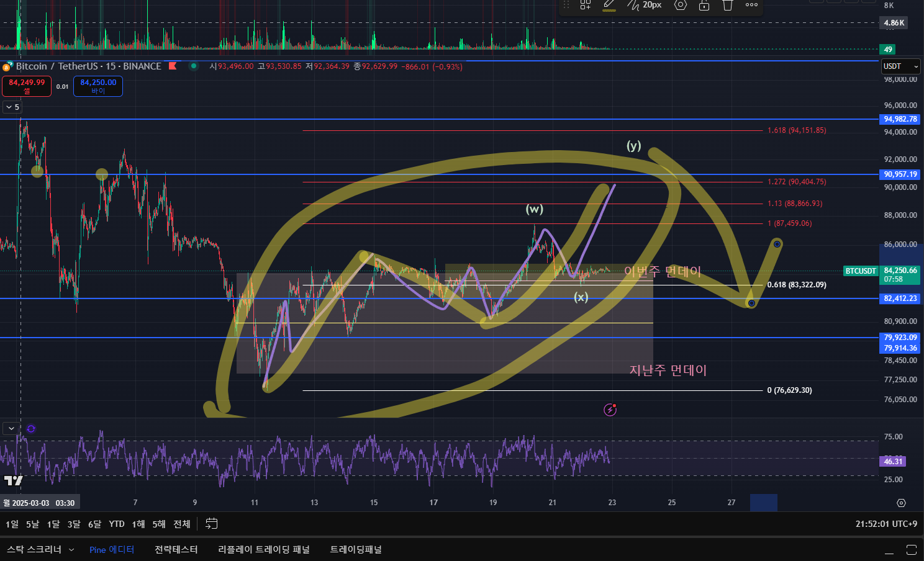Open the 트레이딩패널 tab
This screenshot has height=561, width=924.
coord(356,550)
